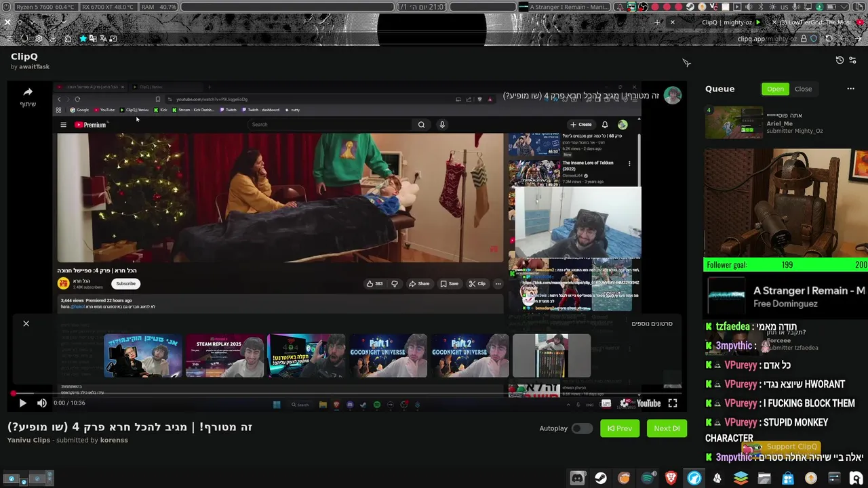
Task: Open the software store bag icon
Action: click(x=788, y=478)
